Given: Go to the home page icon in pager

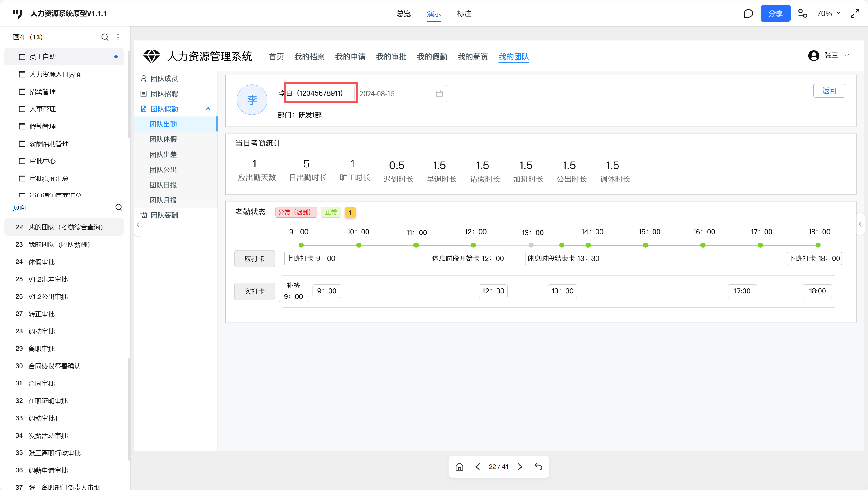Looking at the screenshot, I should (x=460, y=467).
